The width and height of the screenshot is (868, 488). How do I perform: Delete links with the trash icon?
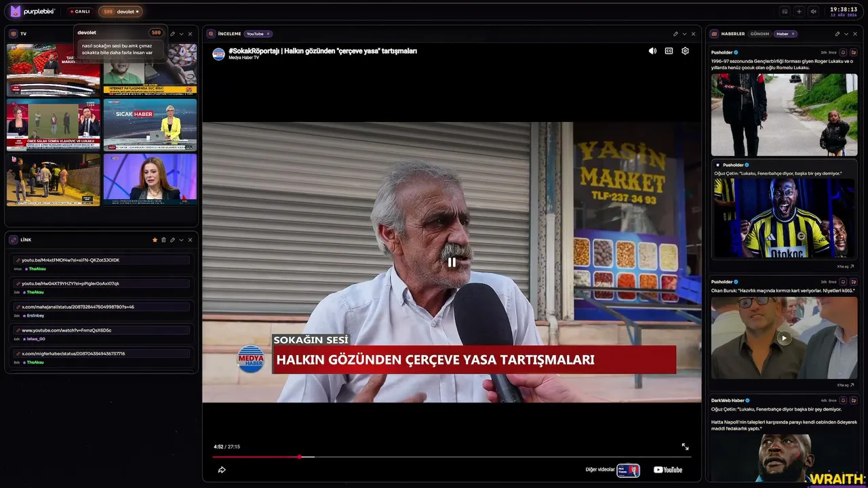[x=163, y=240]
